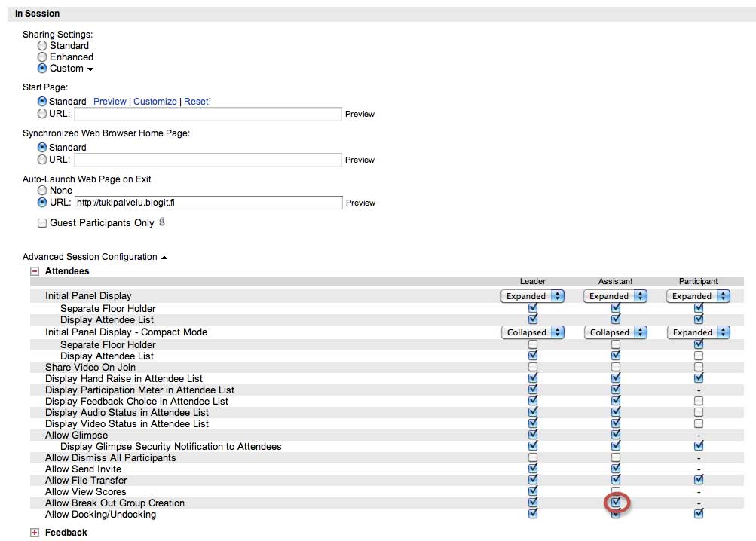
Task: Select the Standard sharing settings radio
Action: click(42, 45)
